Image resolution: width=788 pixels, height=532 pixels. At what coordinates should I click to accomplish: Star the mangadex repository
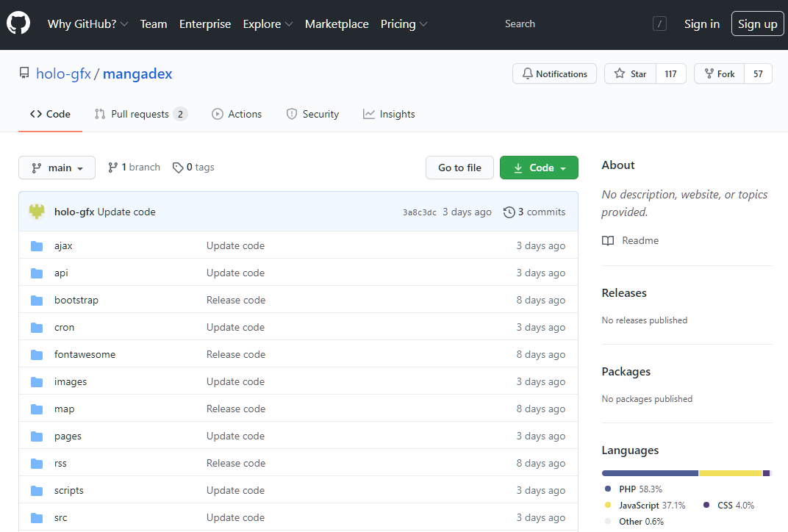[630, 73]
